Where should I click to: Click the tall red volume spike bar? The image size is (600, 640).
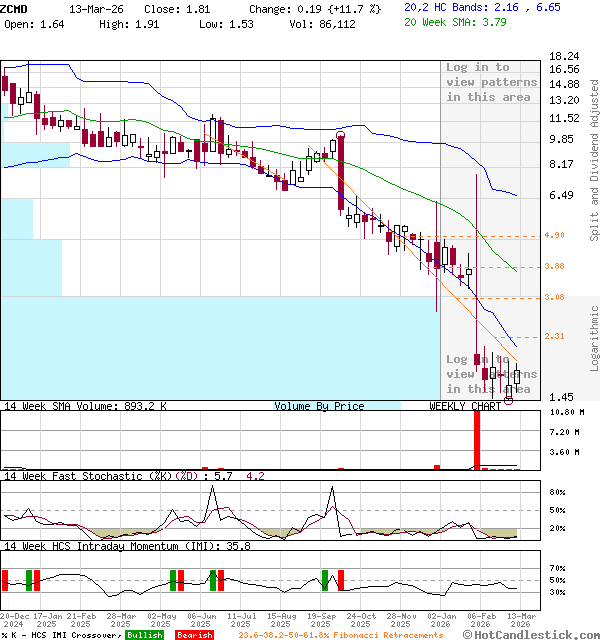477,438
